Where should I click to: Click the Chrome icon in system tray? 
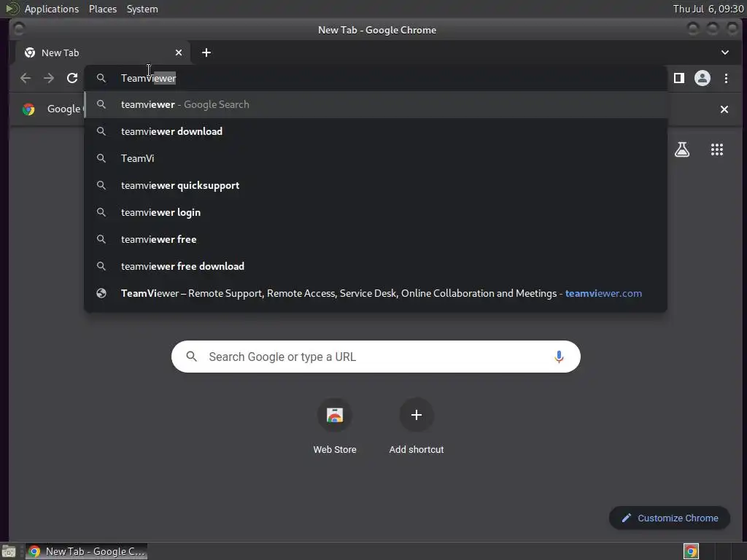[x=691, y=551]
